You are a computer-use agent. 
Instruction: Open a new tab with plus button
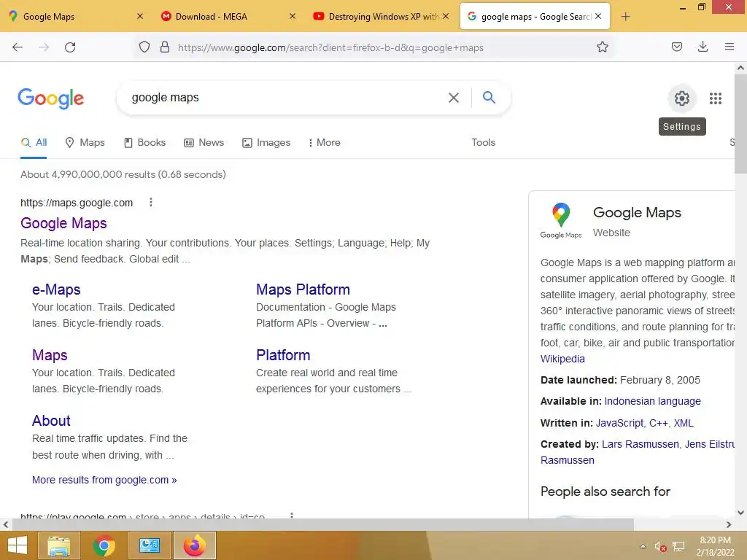click(x=625, y=17)
